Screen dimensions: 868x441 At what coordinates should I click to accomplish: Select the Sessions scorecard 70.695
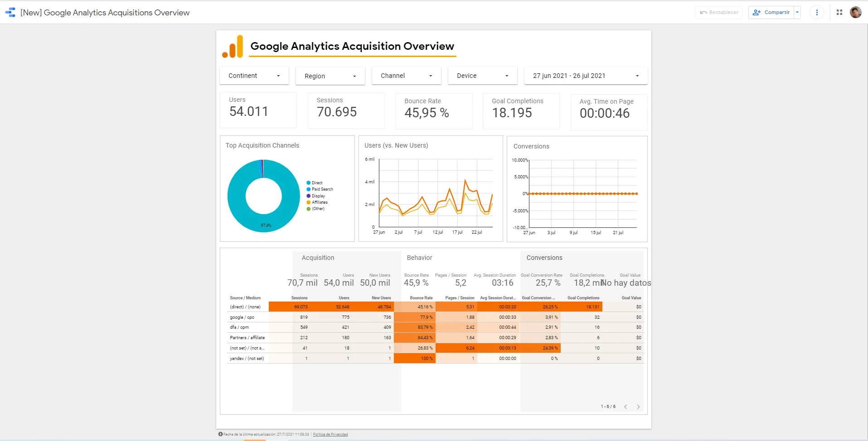tap(346, 111)
